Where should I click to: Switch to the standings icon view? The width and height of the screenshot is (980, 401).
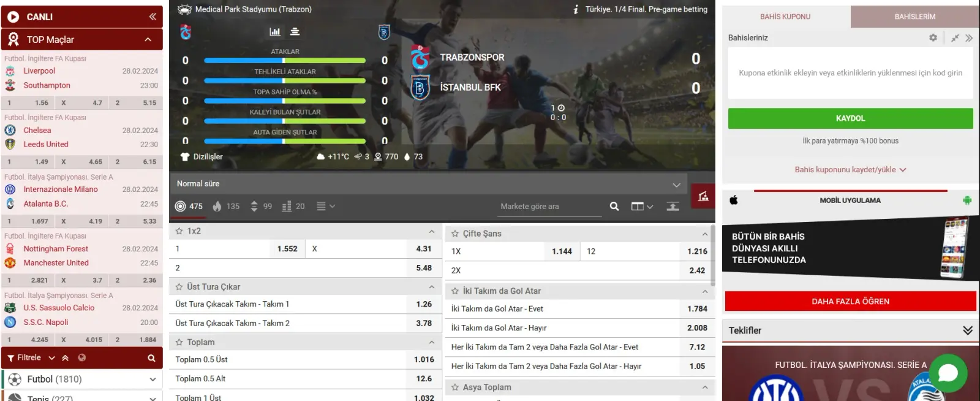click(295, 32)
